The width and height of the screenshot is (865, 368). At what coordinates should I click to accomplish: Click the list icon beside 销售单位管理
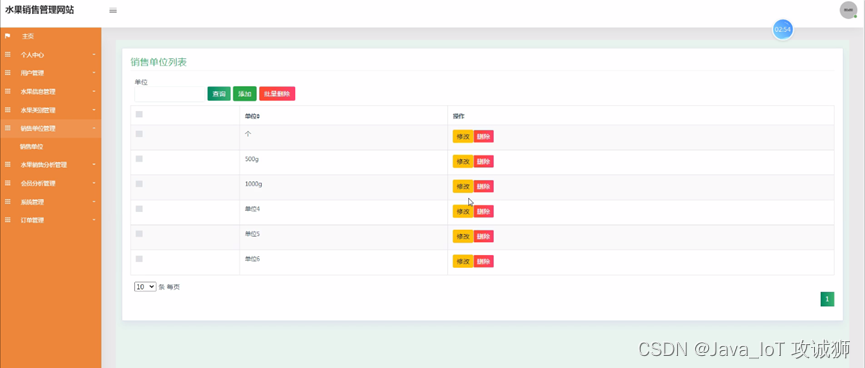coord(8,128)
